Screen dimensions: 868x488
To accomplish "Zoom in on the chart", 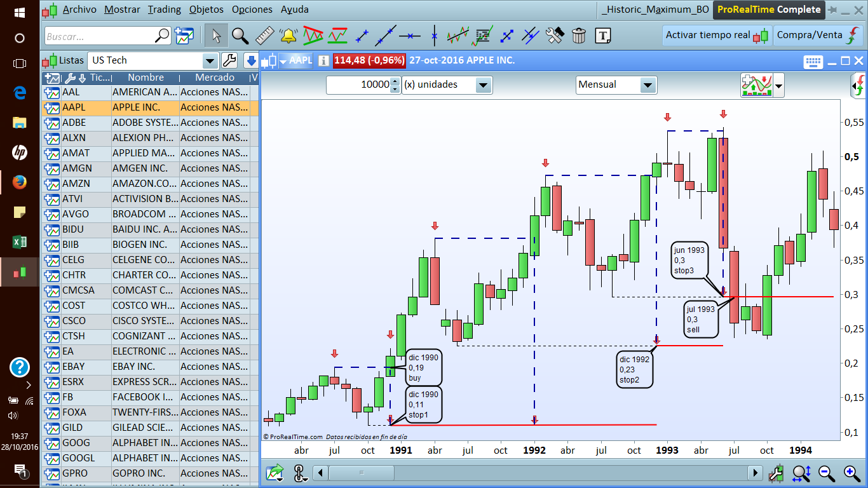I will point(851,473).
